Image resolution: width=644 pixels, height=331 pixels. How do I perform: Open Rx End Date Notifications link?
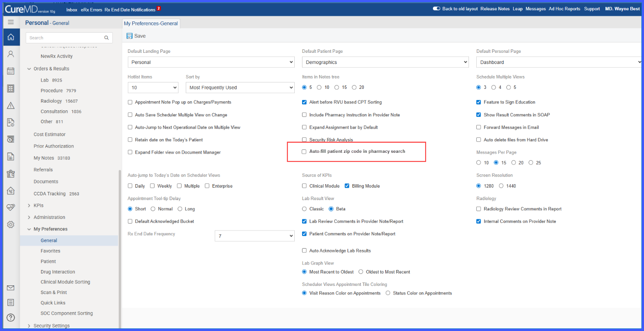tap(130, 9)
